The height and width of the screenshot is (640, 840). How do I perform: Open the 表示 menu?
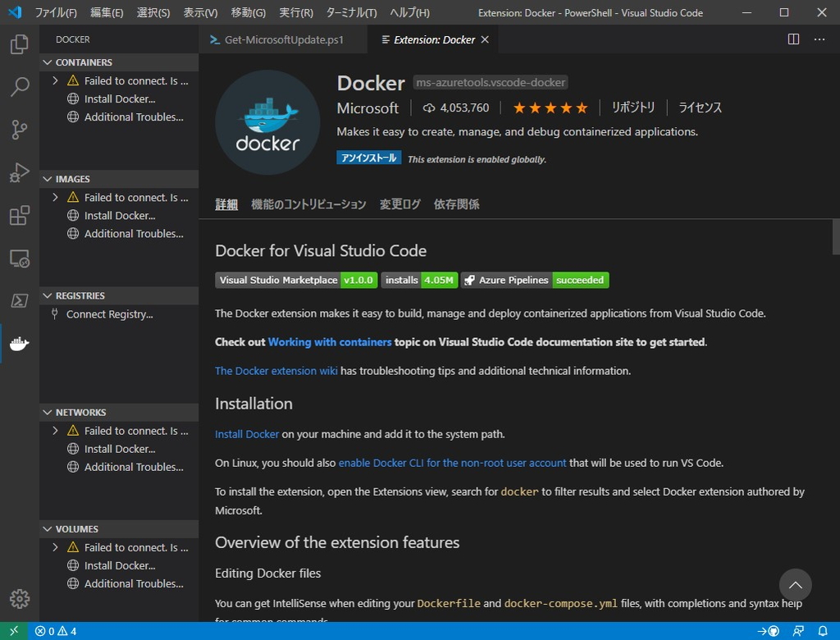198,12
